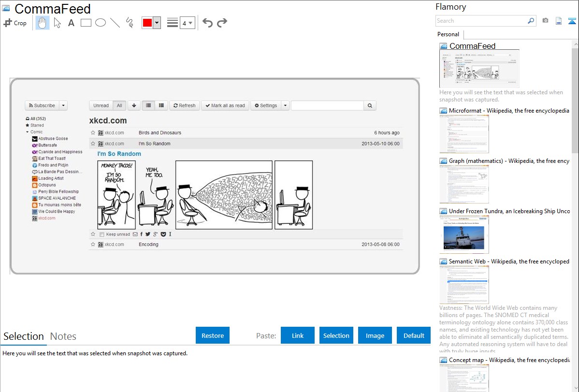Open the drawing color dropdown arrow
Screen dimensions: 579x392
tap(157, 23)
